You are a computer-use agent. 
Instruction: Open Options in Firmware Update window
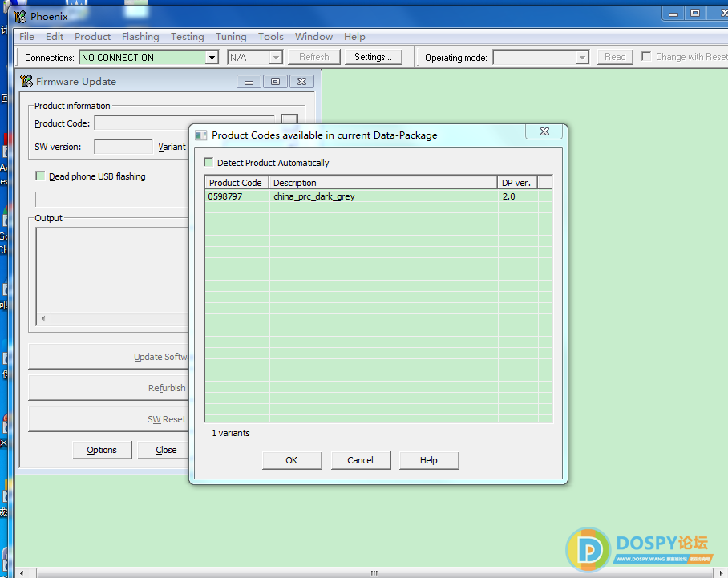coord(102,450)
